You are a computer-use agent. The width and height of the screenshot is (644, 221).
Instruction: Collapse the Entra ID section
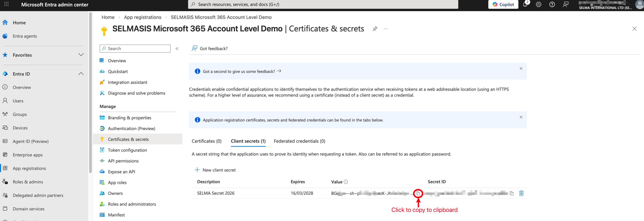click(x=81, y=74)
